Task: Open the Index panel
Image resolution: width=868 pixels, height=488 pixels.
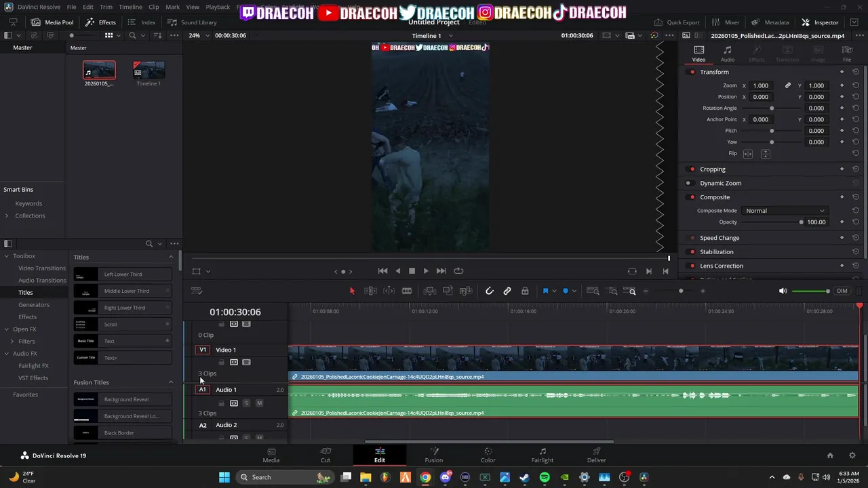Action: coord(142,22)
